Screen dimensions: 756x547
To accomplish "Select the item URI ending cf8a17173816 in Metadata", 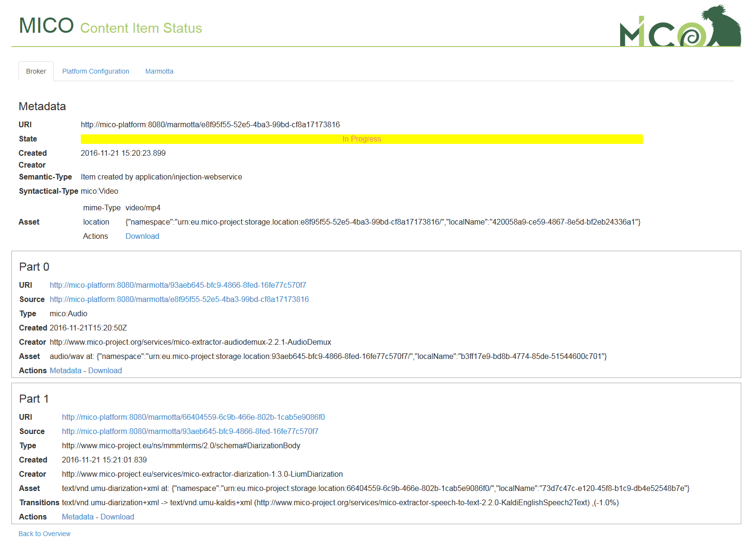I will click(210, 125).
